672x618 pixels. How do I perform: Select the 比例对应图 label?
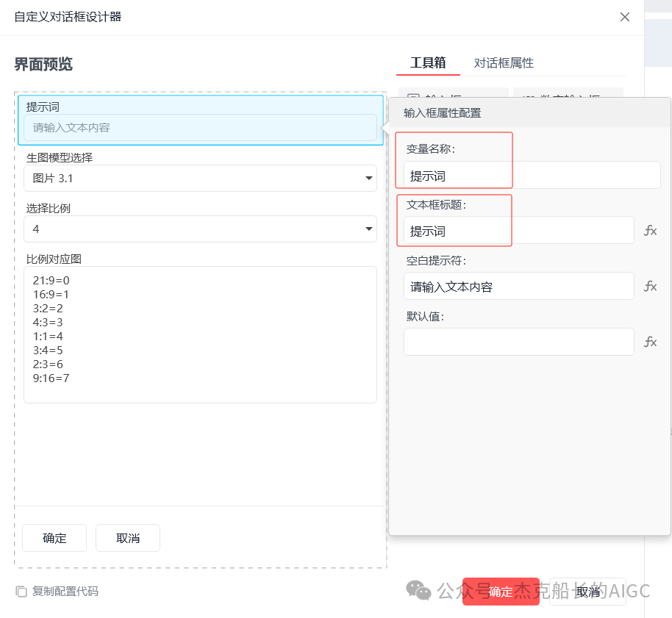(x=54, y=259)
